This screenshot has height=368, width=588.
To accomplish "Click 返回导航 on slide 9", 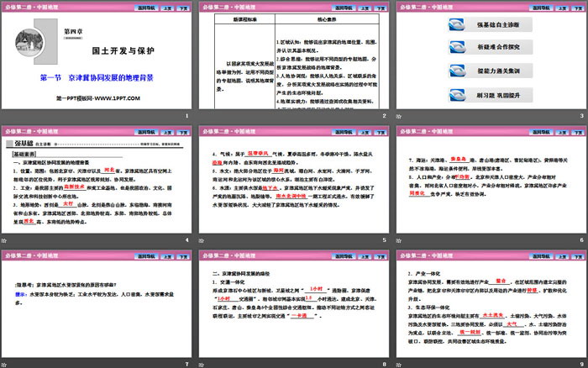I will (541, 256).
